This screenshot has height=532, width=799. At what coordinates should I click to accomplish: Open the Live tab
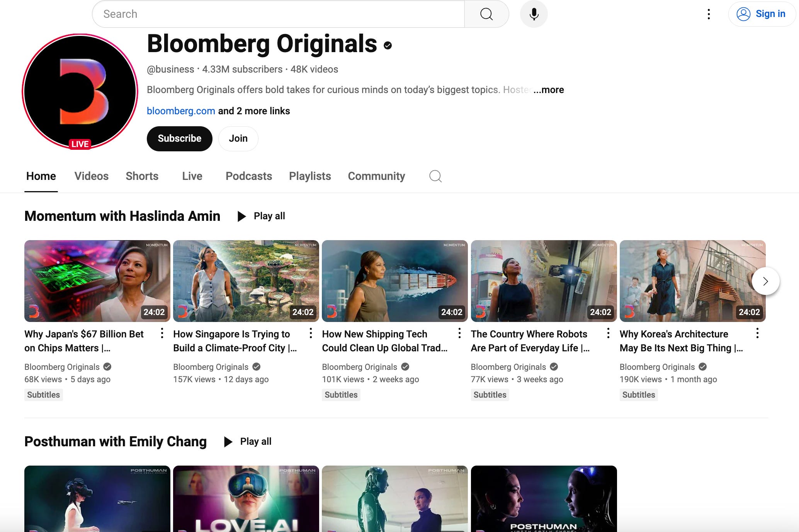pyautogui.click(x=192, y=176)
